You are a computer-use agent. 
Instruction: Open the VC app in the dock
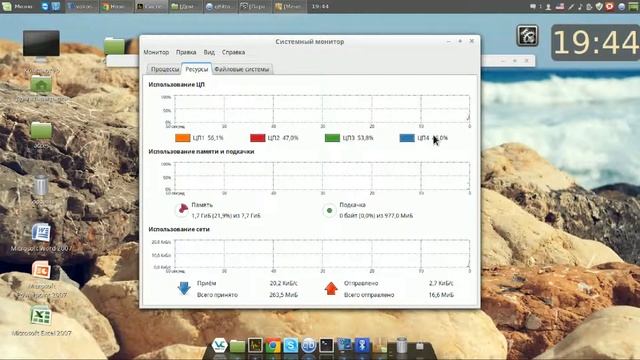220,345
